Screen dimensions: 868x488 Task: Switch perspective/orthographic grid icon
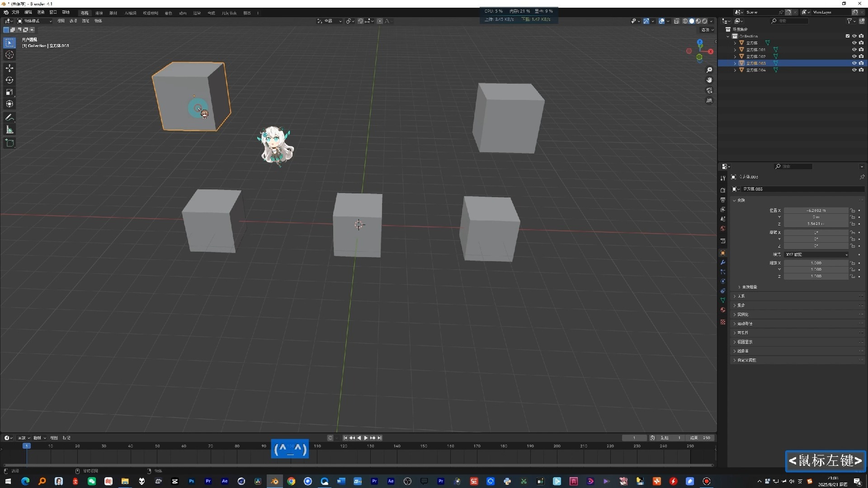pos(709,100)
